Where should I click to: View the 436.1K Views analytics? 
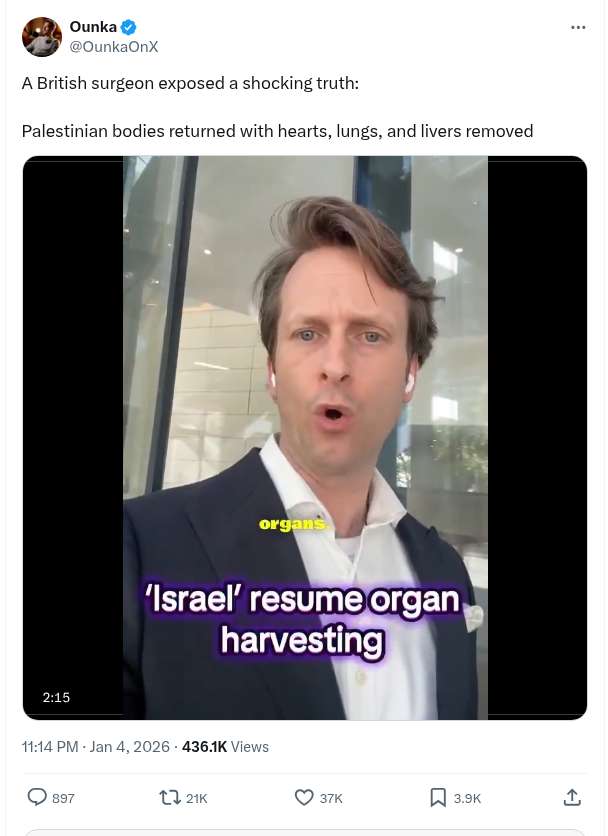pos(225,746)
